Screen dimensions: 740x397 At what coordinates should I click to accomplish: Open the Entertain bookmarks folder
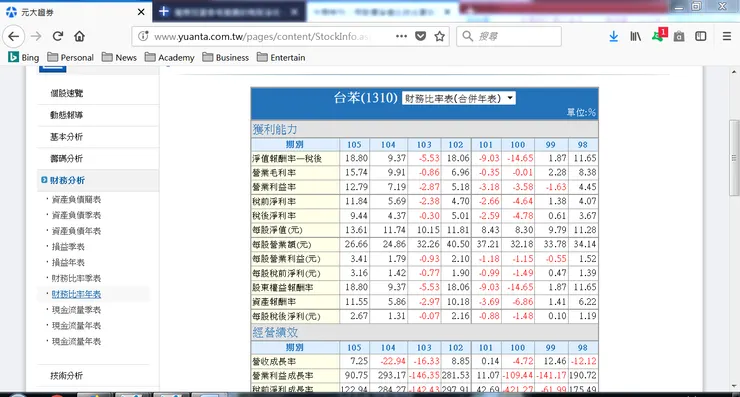point(281,58)
